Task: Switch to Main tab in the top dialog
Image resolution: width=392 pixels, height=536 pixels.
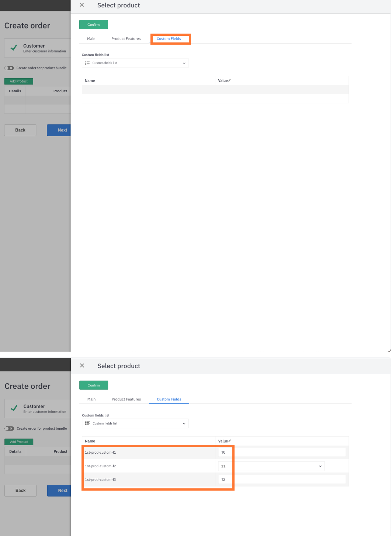Action: pyautogui.click(x=91, y=39)
